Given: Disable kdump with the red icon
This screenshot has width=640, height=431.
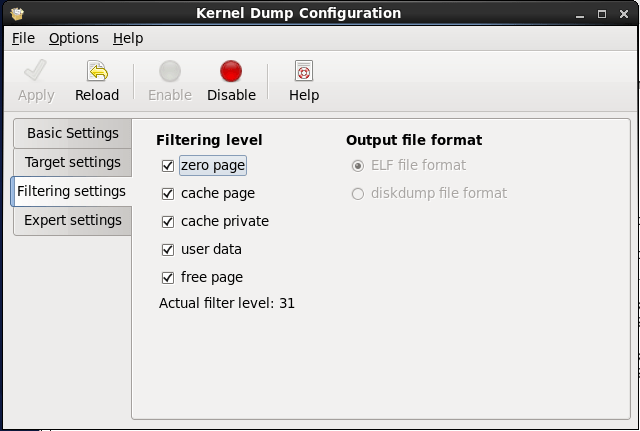Looking at the screenshot, I should pyautogui.click(x=231, y=72).
